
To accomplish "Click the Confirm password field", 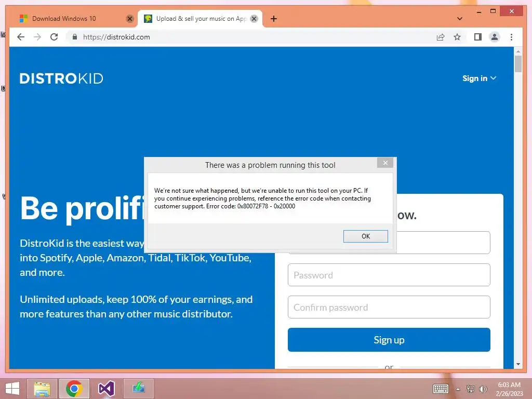I will pos(389,307).
